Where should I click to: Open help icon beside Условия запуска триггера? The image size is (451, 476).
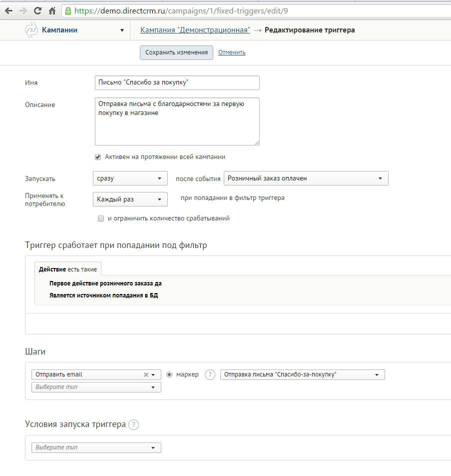coord(133,424)
